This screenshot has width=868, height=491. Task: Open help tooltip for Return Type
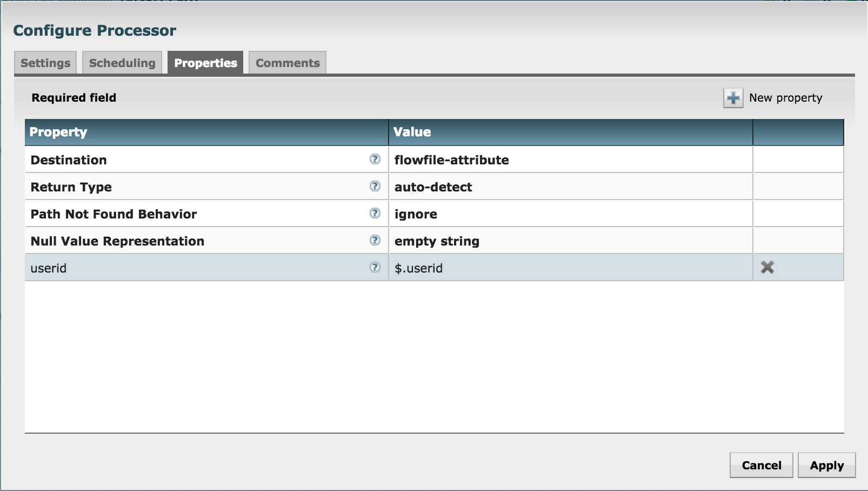coord(375,185)
